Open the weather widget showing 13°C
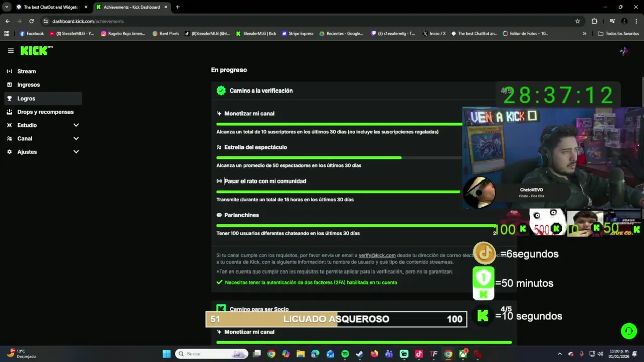This screenshot has width=644, height=362. click(x=22, y=354)
